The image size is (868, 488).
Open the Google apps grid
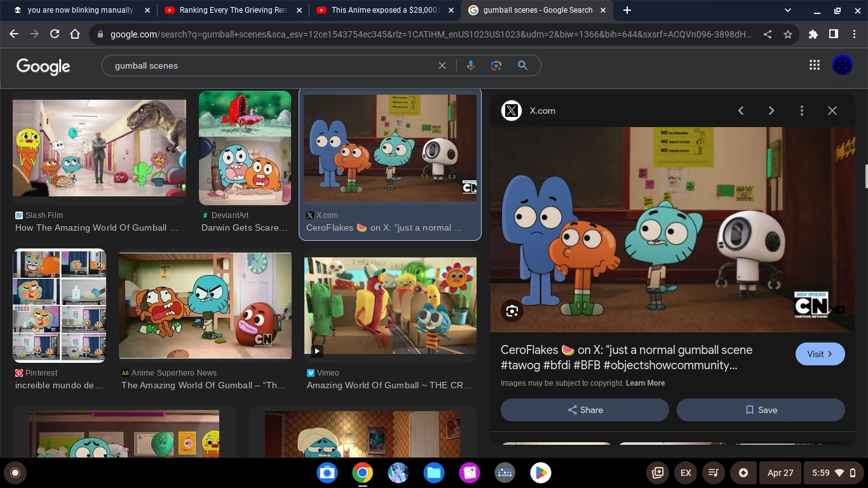coord(815,64)
